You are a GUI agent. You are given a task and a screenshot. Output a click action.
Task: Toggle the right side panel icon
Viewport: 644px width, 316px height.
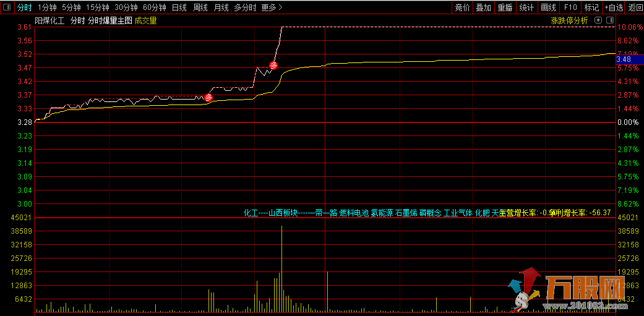click(609, 20)
